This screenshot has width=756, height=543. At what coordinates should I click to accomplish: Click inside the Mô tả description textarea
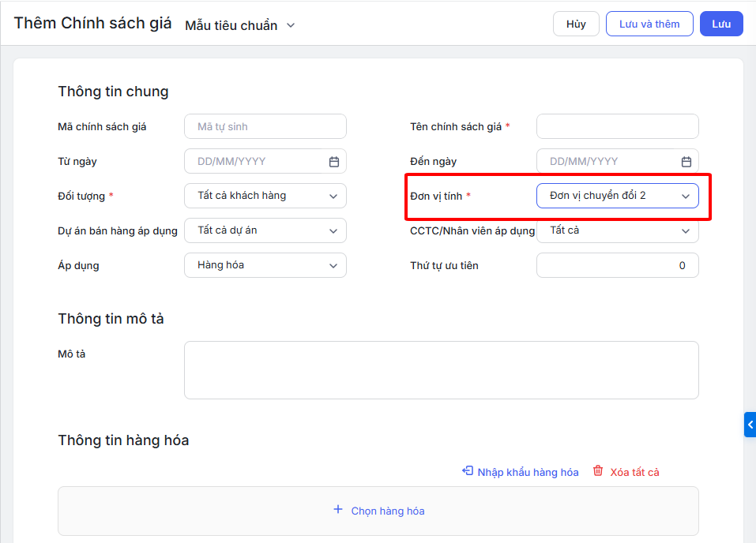coord(441,370)
